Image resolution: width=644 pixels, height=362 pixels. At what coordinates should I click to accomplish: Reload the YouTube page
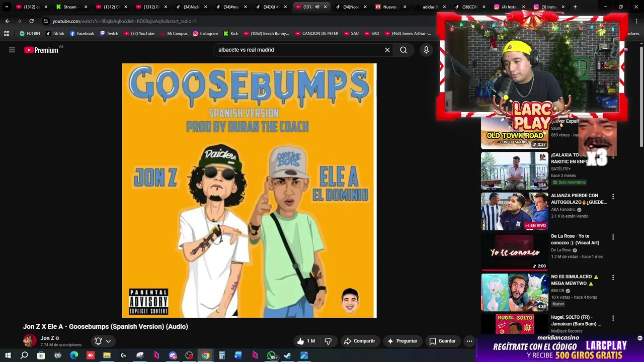[31, 21]
